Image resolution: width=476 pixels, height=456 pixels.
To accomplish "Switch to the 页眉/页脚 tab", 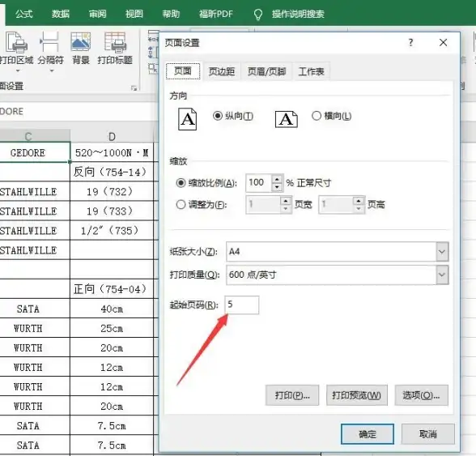I will coord(266,71).
